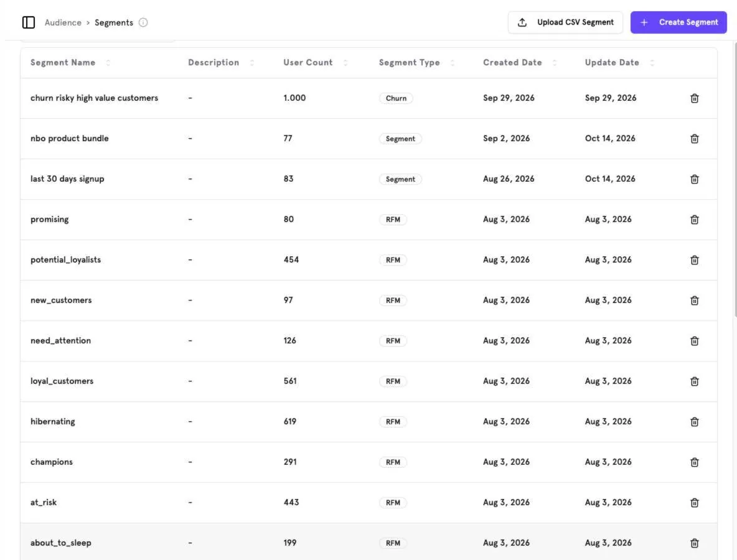Open the hibernating segment
The height and width of the screenshot is (560, 737).
click(x=53, y=421)
